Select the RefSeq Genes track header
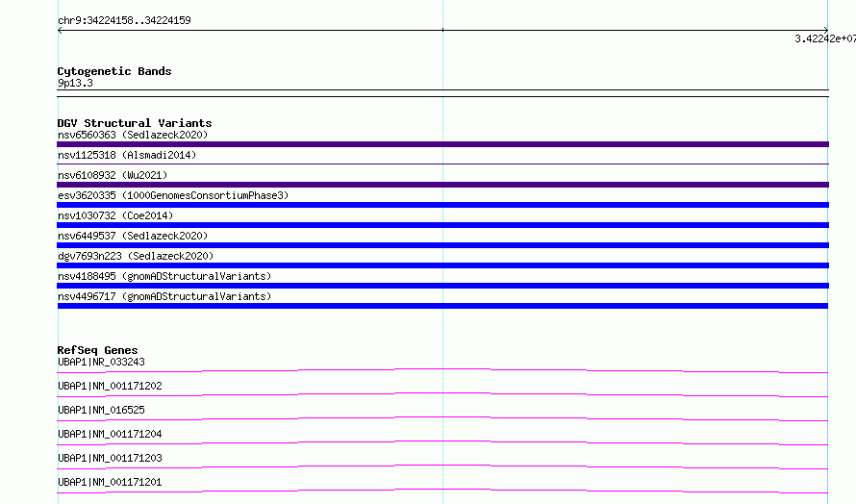This screenshot has height=504, width=856. click(97, 350)
